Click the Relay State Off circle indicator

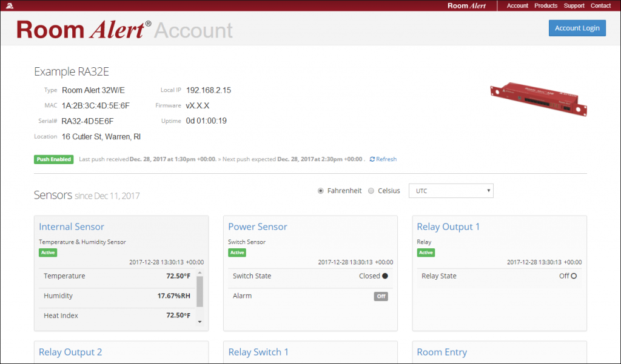point(574,276)
